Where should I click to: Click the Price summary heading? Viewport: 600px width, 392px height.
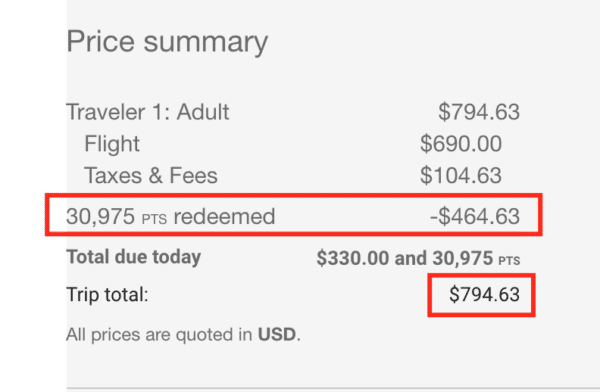[x=167, y=42]
